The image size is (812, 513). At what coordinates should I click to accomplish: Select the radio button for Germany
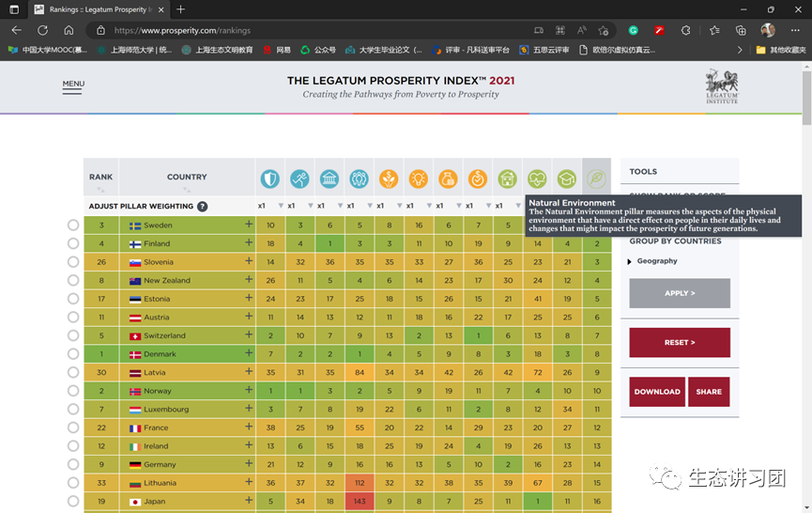pyautogui.click(x=73, y=464)
